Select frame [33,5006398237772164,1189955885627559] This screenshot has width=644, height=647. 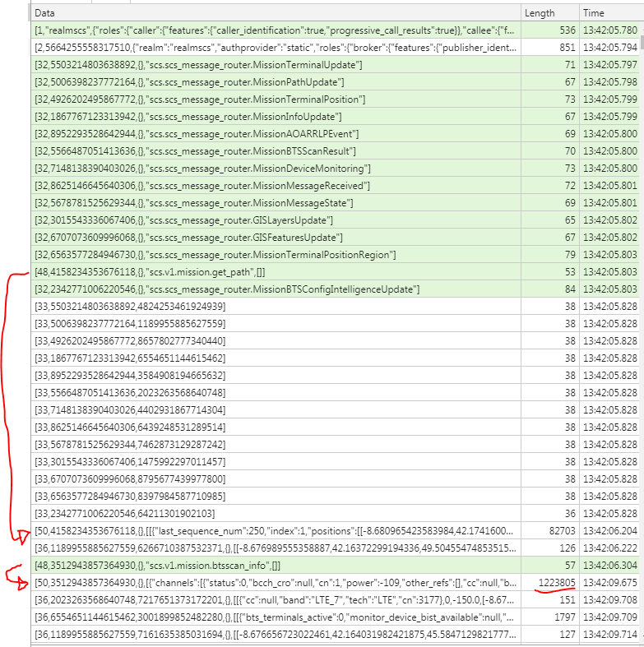[x=335, y=324]
